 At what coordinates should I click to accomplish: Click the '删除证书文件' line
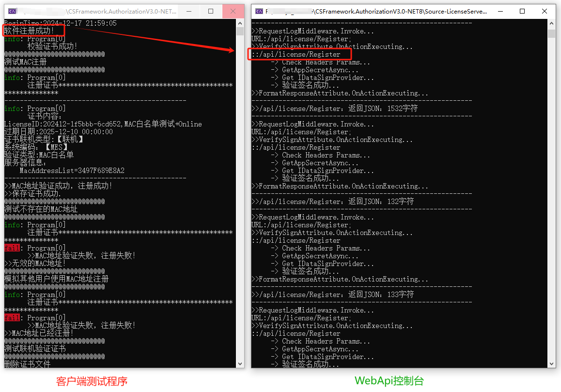[x=27, y=364]
